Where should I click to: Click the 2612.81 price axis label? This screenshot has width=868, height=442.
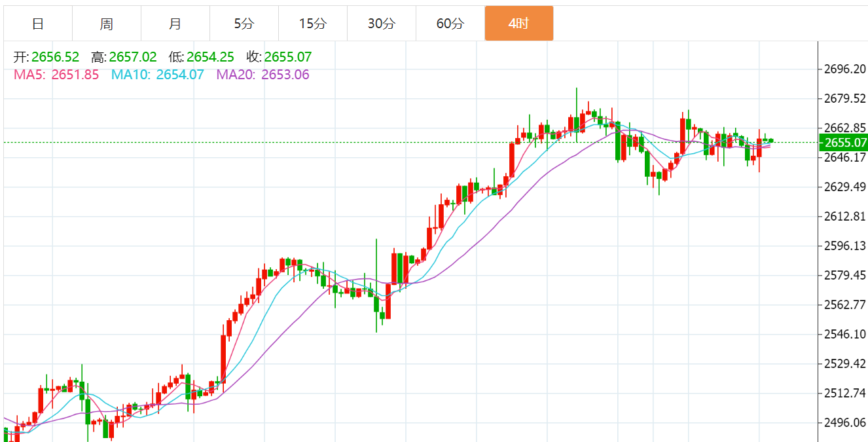(845, 217)
